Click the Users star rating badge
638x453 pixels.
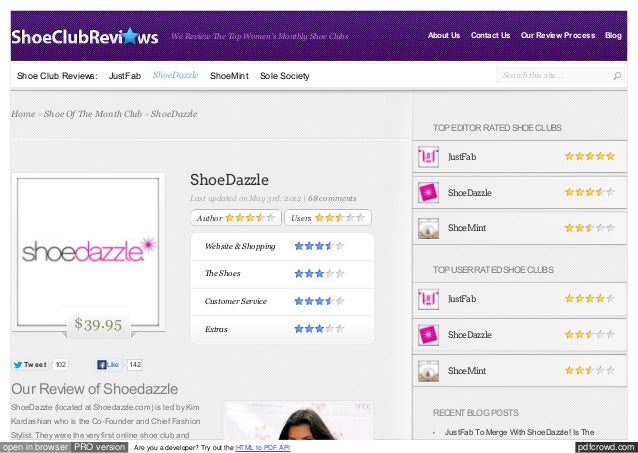[x=328, y=218]
